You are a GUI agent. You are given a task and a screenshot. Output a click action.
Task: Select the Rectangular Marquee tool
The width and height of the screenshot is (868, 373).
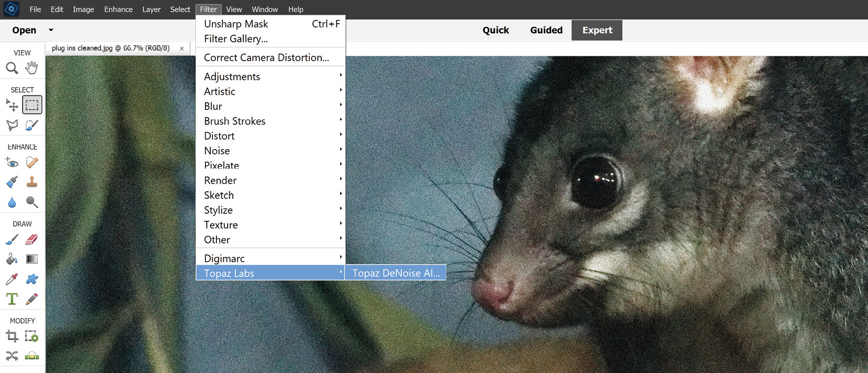(x=32, y=105)
